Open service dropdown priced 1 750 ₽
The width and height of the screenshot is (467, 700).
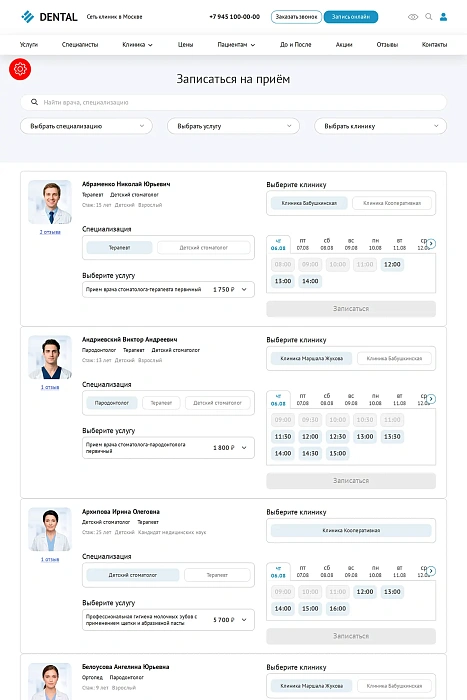coord(168,290)
